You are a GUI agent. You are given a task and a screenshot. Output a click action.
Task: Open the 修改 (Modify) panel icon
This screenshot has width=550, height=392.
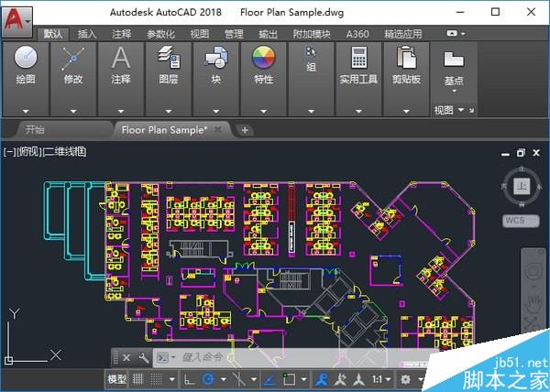[x=73, y=59]
